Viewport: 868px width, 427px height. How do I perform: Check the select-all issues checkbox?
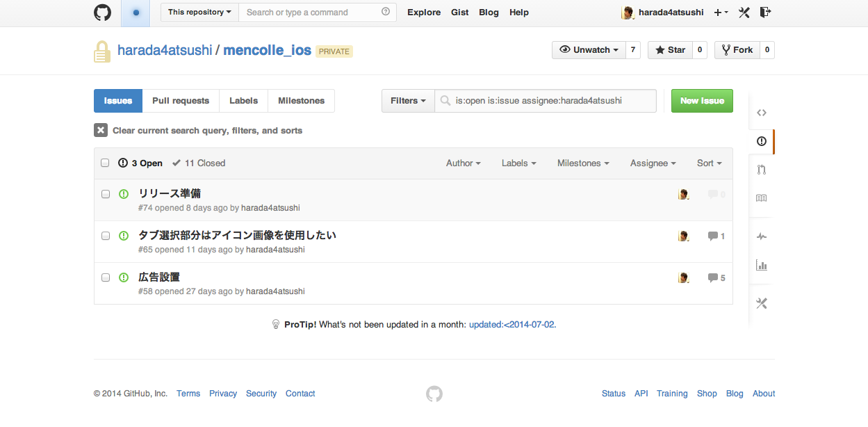(x=105, y=162)
